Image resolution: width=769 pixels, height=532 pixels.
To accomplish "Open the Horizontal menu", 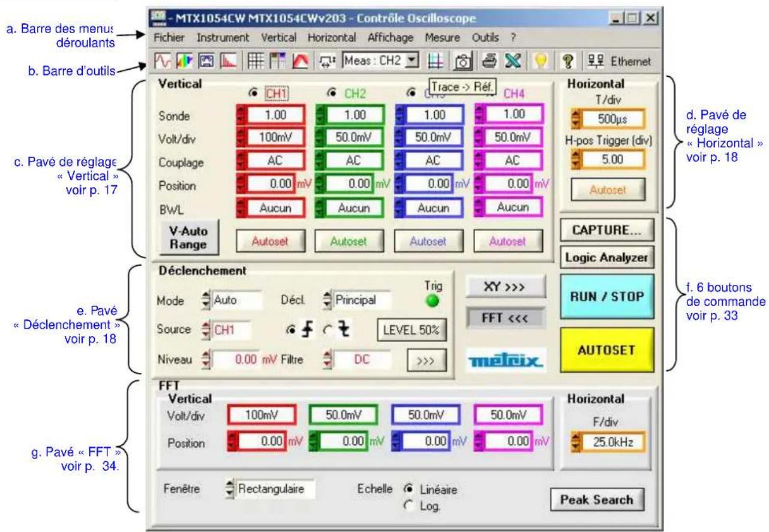I will pyautogui.click(x=332, y=37).
